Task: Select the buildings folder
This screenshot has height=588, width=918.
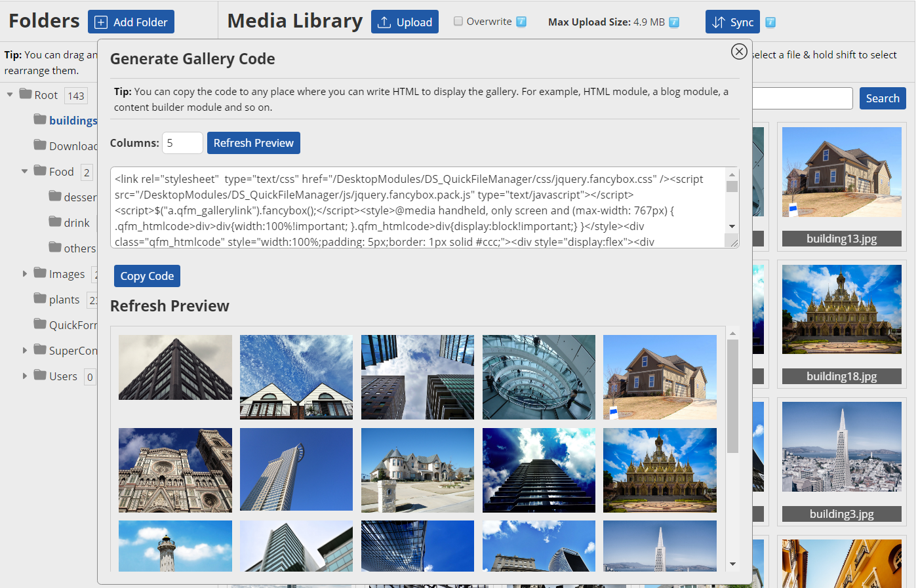Action: tap(73, 121)
